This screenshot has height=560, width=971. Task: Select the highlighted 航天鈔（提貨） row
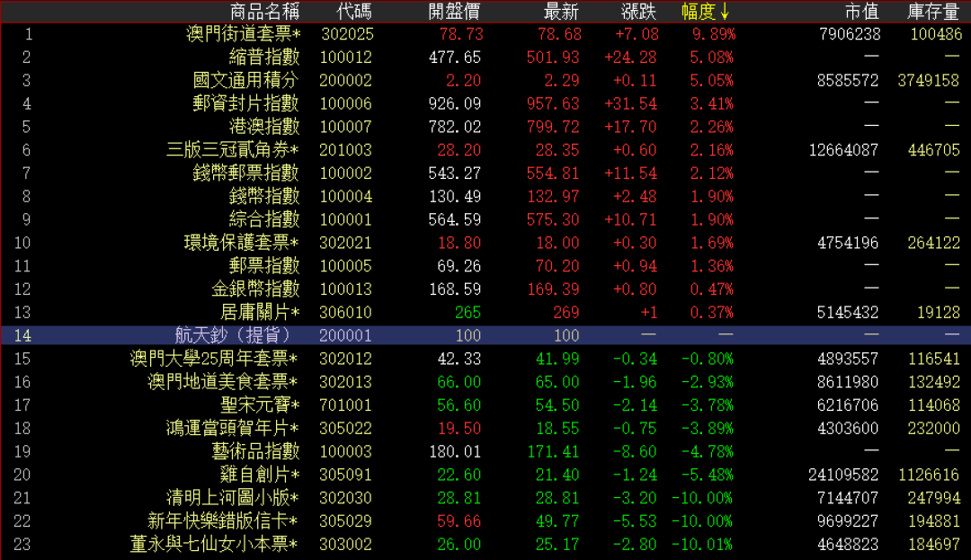[x=485, y=335]
